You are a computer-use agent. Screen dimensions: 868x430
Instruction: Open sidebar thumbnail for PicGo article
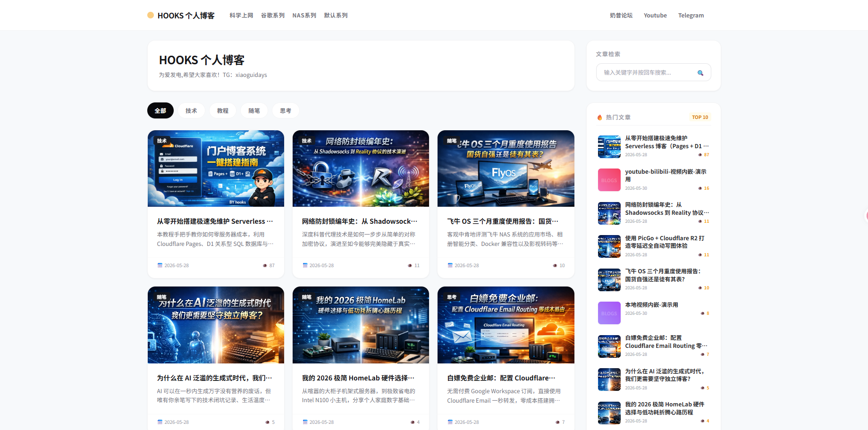click(x=609, y=246)
